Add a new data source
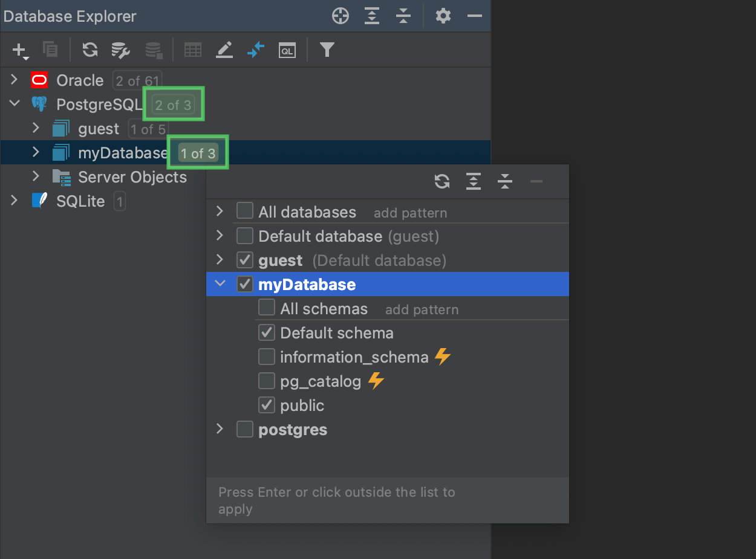Viewport: 756px width, 559px height. pyautogui.click(x=18, y=50)
